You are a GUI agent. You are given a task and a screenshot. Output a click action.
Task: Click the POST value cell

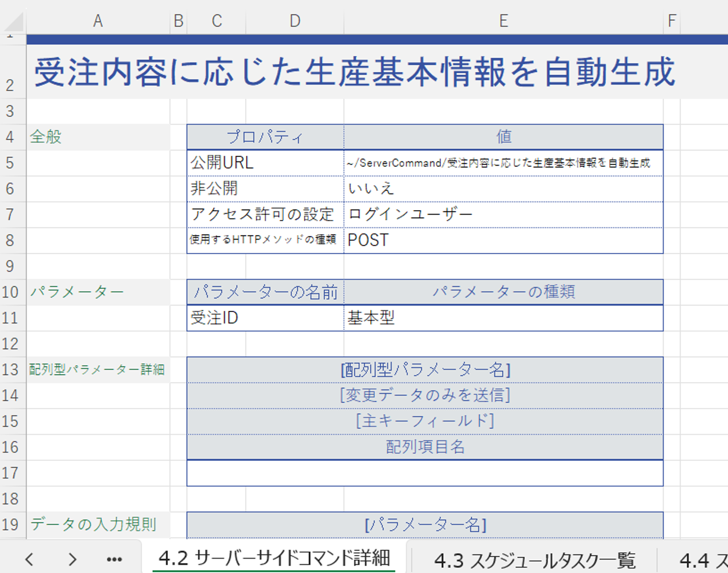(x=503, y=240)
